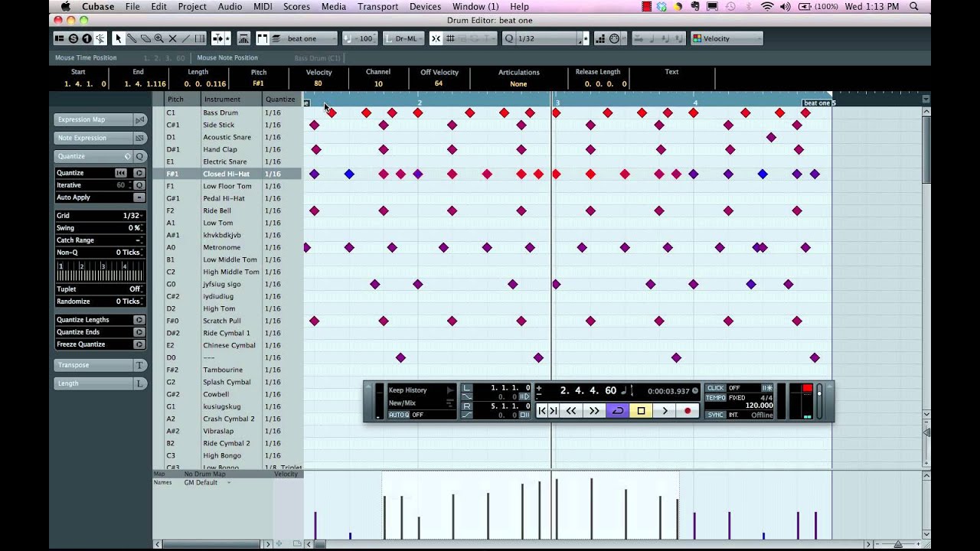
Task: Open the Audio menu
Action: pos(230,7)
